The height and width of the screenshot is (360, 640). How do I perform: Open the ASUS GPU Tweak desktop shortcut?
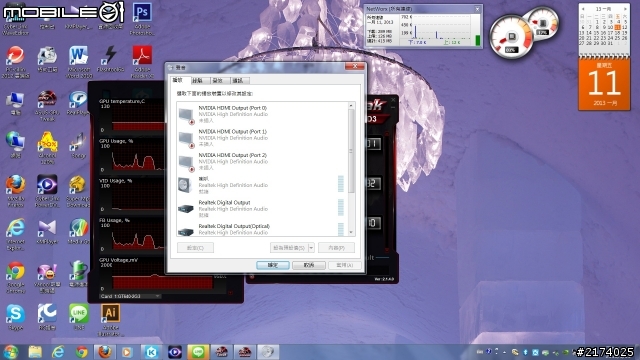pyautogui.click(x=47, y=105)
